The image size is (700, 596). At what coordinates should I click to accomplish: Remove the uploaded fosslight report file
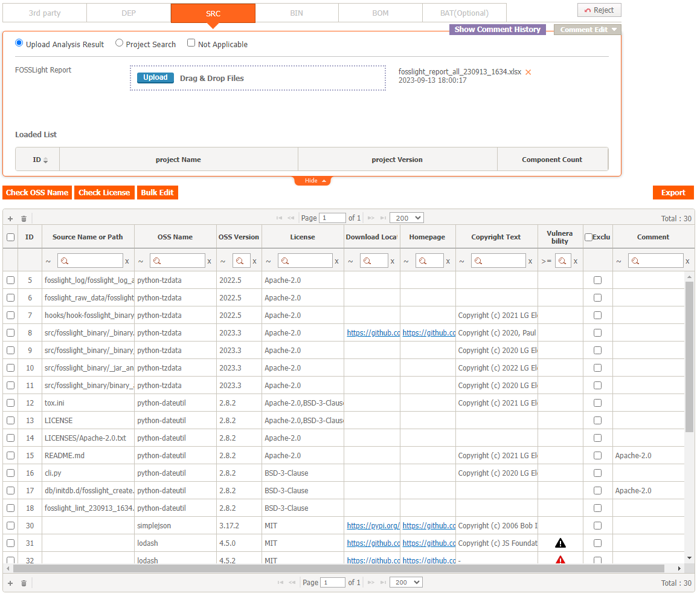528,73
